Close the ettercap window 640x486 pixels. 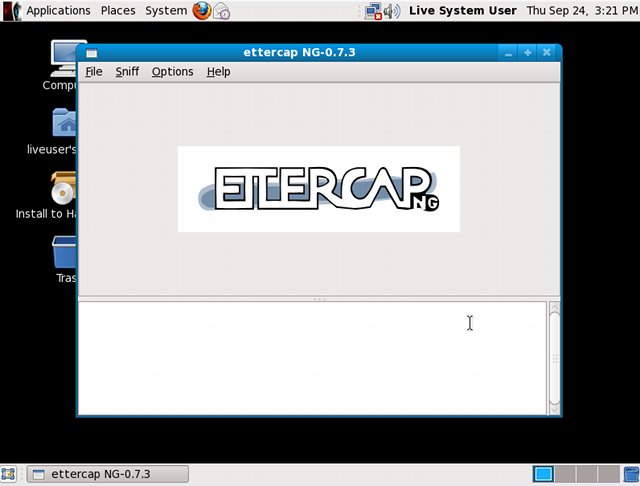tap(547, 53)
